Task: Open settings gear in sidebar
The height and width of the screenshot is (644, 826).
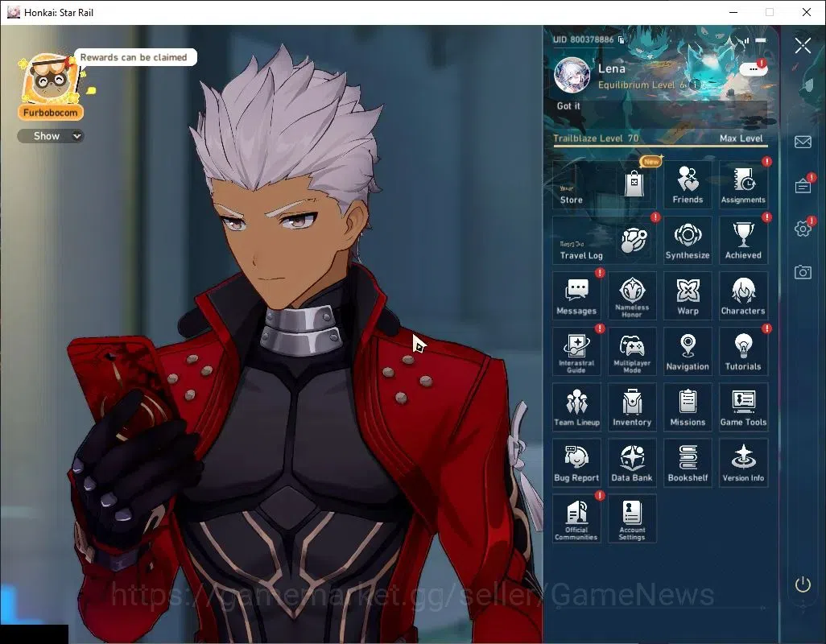Action: [x=803, y=229]
